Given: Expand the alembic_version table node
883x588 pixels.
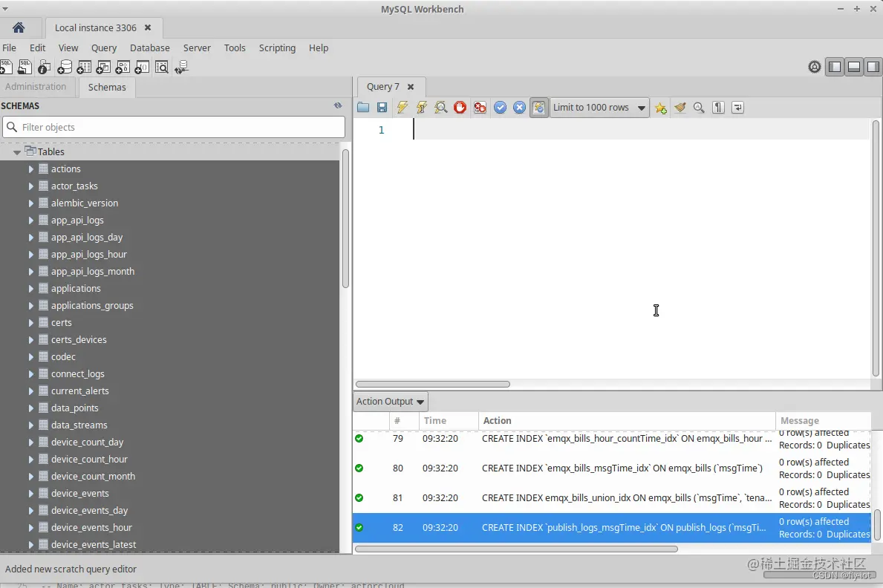Looking at the screenshot, I should tap(31, 203).
